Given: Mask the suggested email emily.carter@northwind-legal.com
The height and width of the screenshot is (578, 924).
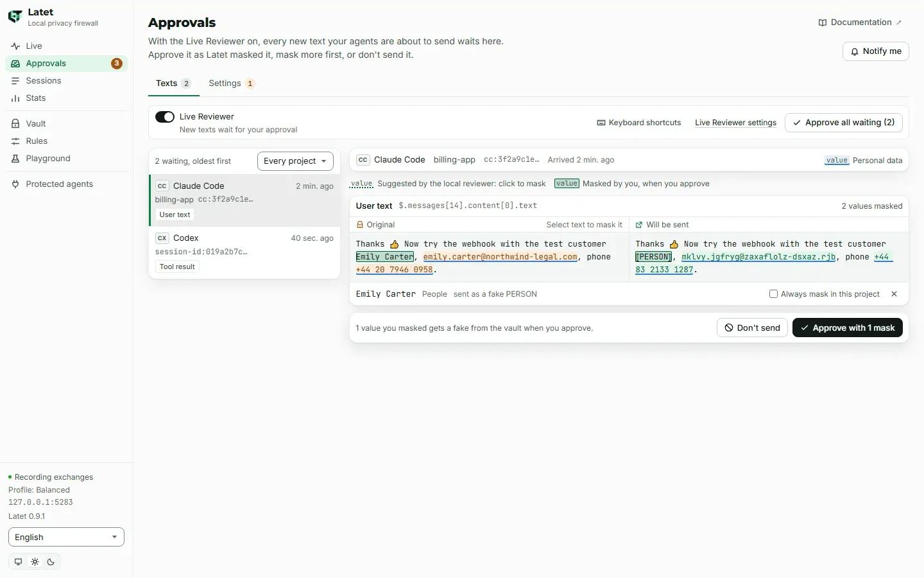Looking at the screenshot, I should click(500, 257).
